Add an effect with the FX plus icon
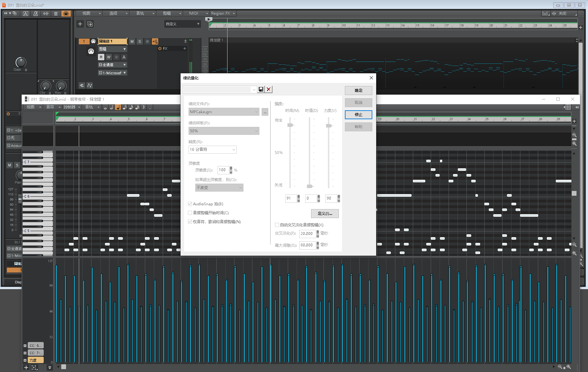Viewport: 588px width, 372px height. (184, 48)
